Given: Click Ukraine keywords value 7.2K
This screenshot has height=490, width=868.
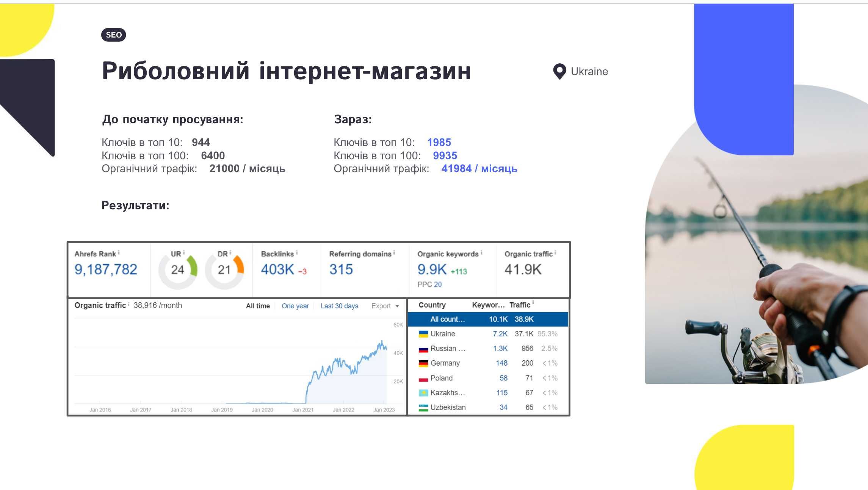Looking at the screenshot, I should click(x=500, y=334).
